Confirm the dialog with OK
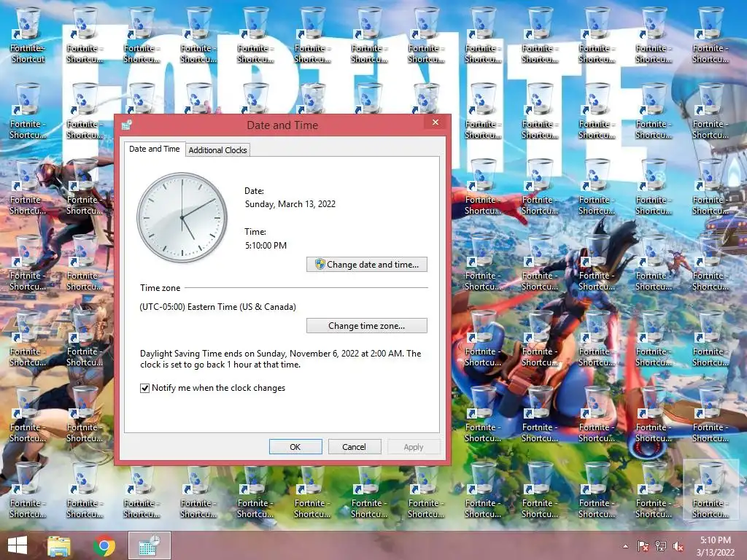Screen dimensions: 747x560 click(x=295, y=447)
